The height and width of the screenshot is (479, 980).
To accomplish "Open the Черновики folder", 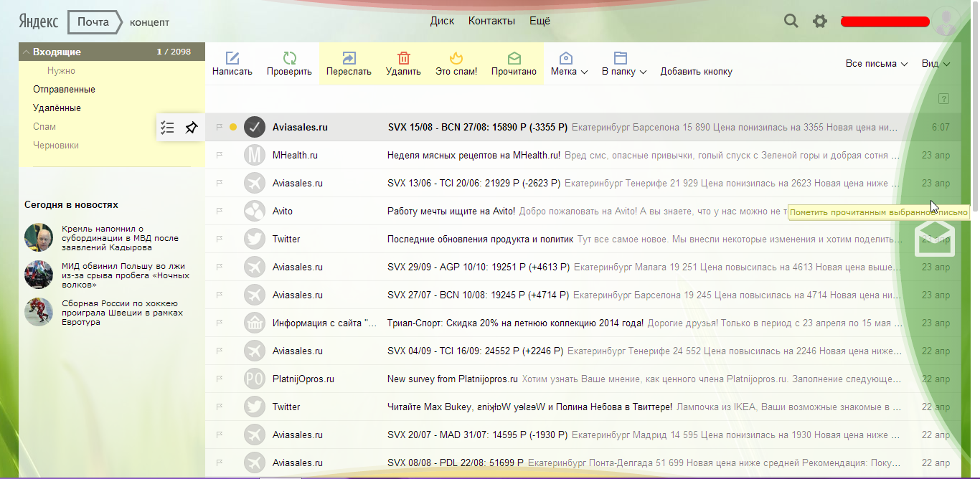I will click(x=56, y=146).
